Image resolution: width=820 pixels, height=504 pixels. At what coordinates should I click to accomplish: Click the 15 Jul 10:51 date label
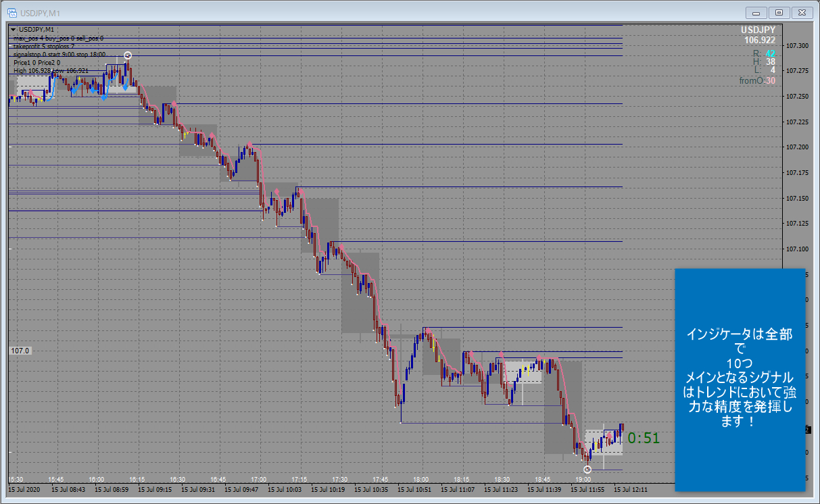tap(415, 488)
